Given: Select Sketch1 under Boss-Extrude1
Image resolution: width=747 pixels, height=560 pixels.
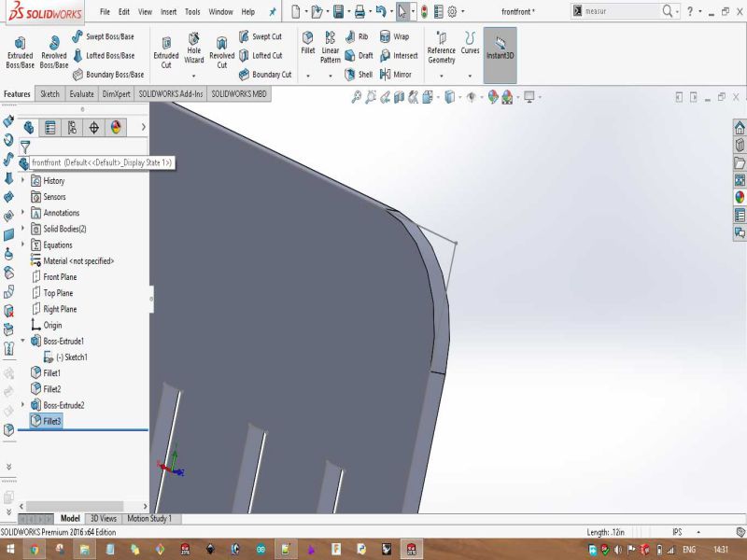Looking at the screenshot, I should tap(65, 357).
